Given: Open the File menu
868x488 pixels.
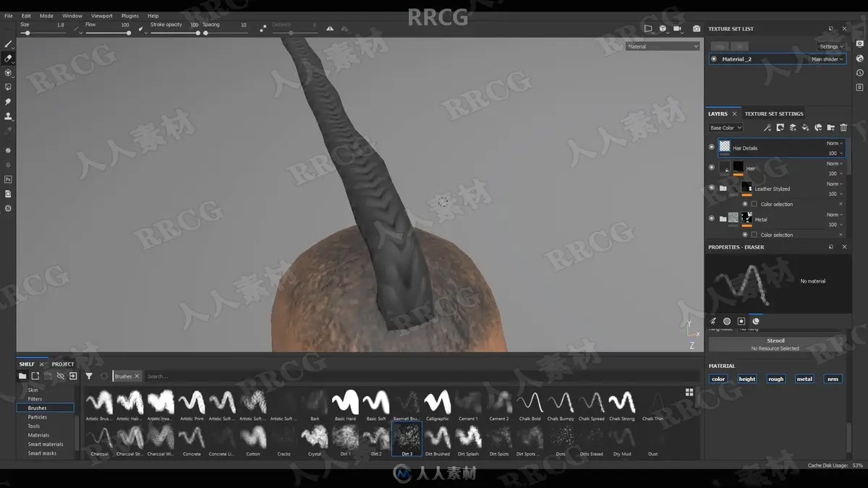Looking at the screenshot, I should click(9, 16).
